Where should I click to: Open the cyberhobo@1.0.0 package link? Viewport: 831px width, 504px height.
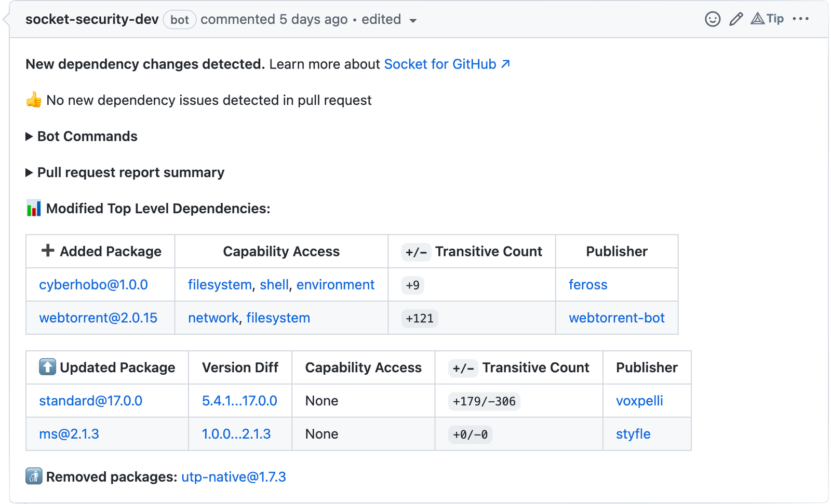coord(93,284)
